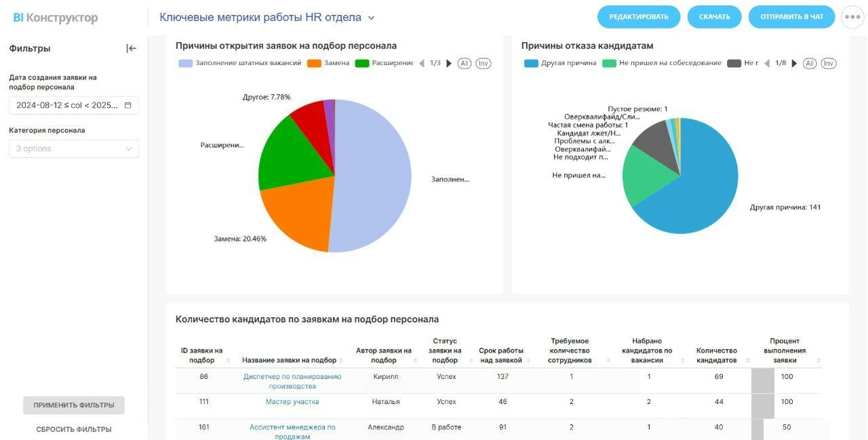
Task: Select All legend items in Причины открытия chart
Action: pyautogui.click(x=464, y=63)
